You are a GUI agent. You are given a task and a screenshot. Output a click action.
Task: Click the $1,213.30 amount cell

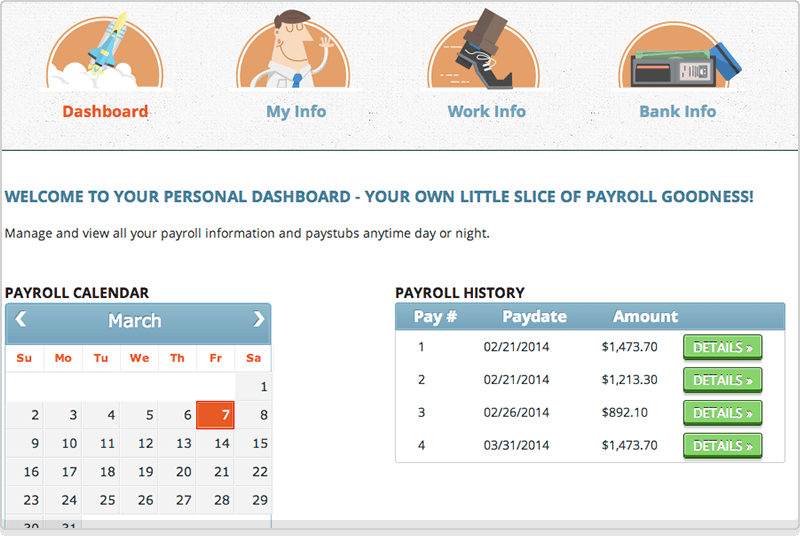tap(630, 380)
